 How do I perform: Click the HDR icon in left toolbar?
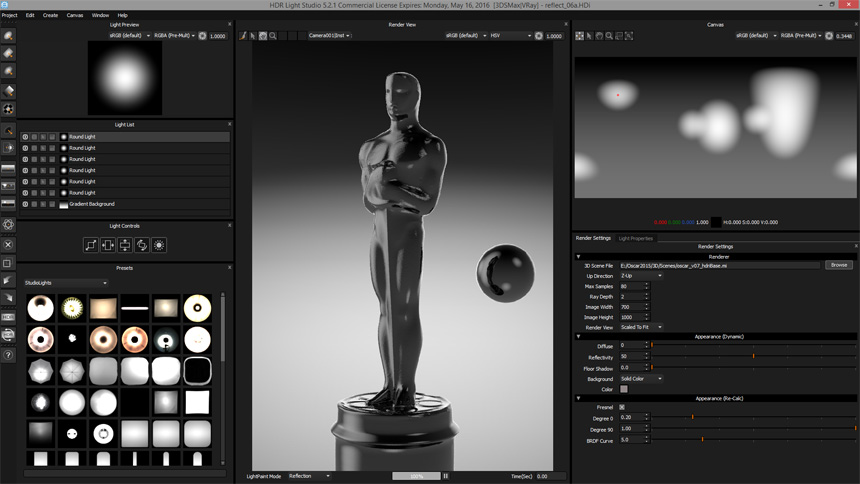8,317
